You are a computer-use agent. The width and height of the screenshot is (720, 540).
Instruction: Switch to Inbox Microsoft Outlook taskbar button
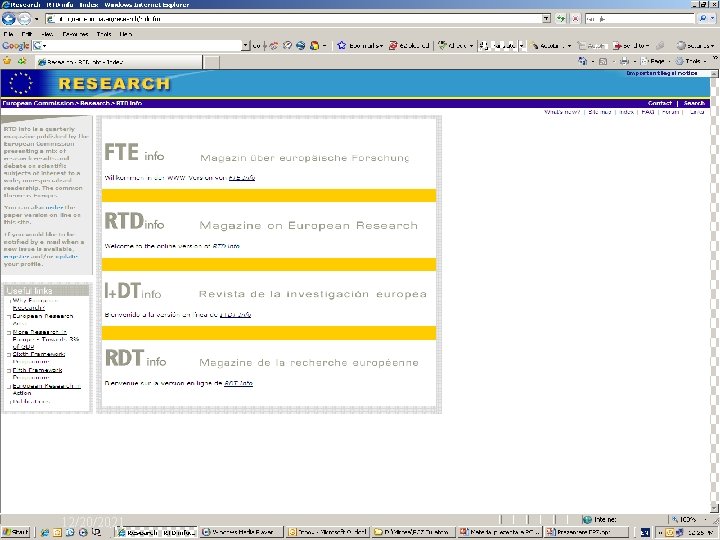(x=328, y=532)
